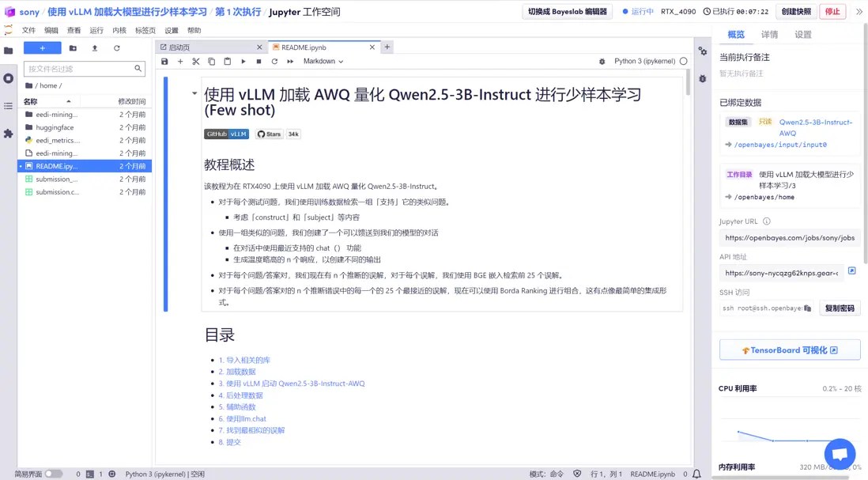Copy the cell with the copy icon
The width and height of the screenshot is (868, 480).
coord(211,61)
